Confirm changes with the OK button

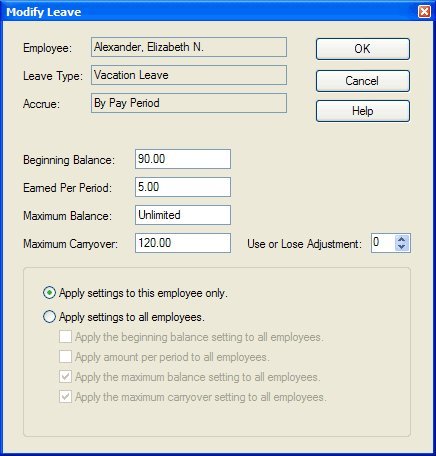363,49
